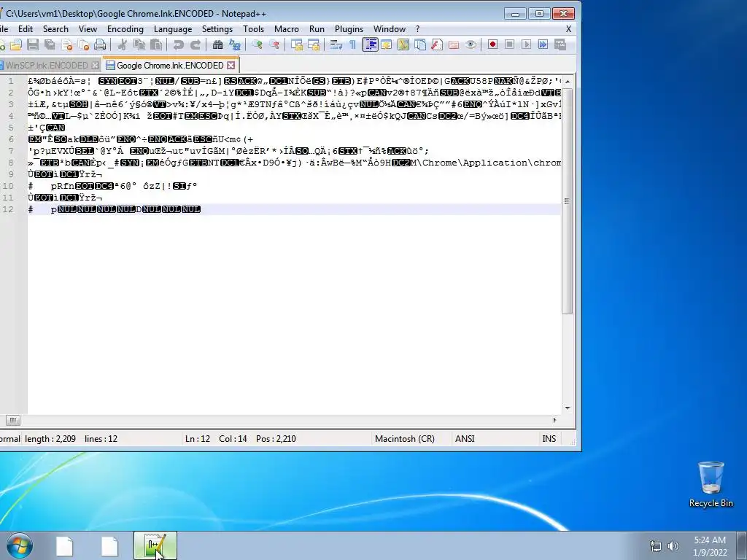Toggle word wrap in toolbar
Viewport: 747px width, 560px height.
(x=336, y=44)
